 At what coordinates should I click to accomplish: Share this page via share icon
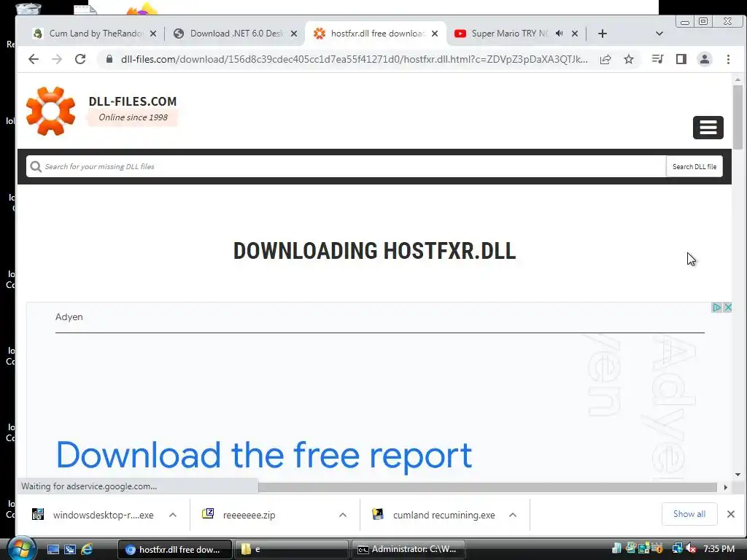pyautogui.click(x=605, y=59)
